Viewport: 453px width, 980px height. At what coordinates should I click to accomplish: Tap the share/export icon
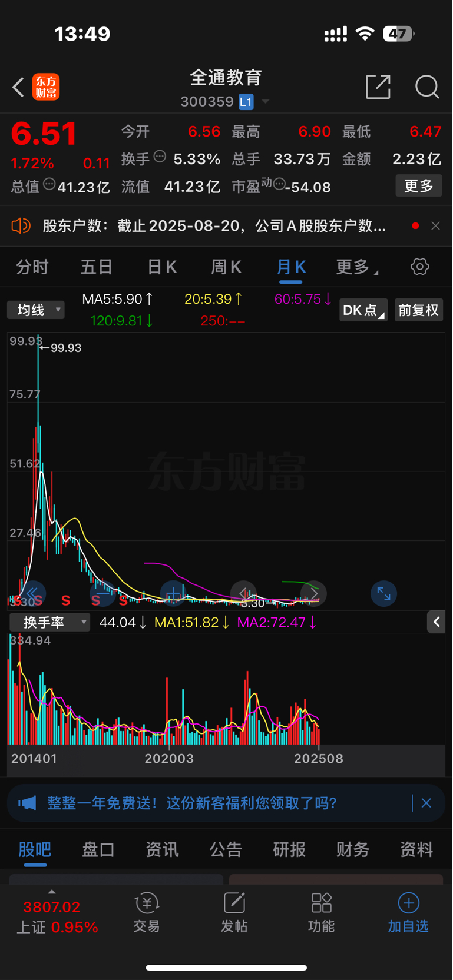click(378, 87)
